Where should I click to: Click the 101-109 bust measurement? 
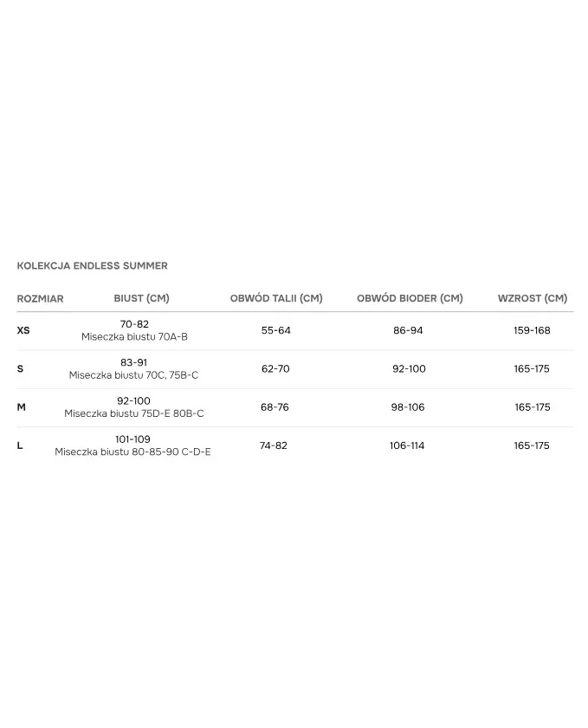pyautogui.click(x=132, y=439)
